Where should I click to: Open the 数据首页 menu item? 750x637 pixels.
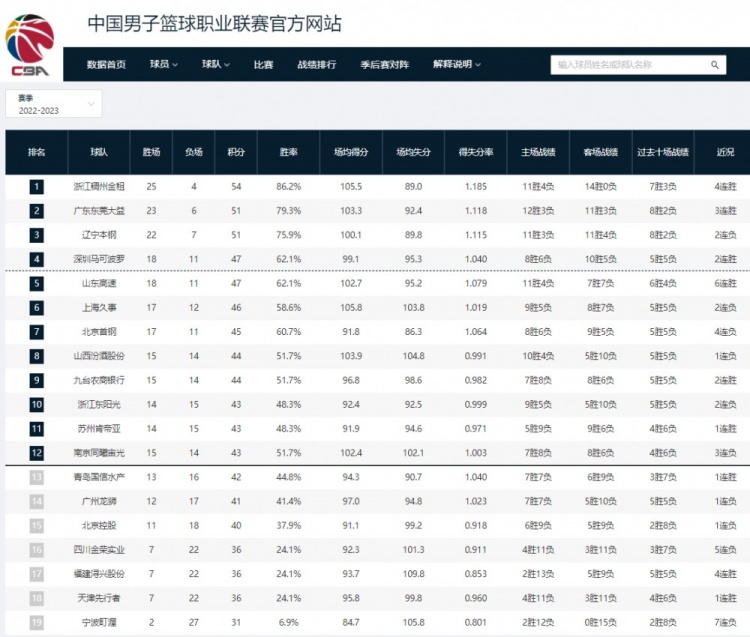[106, 65]
